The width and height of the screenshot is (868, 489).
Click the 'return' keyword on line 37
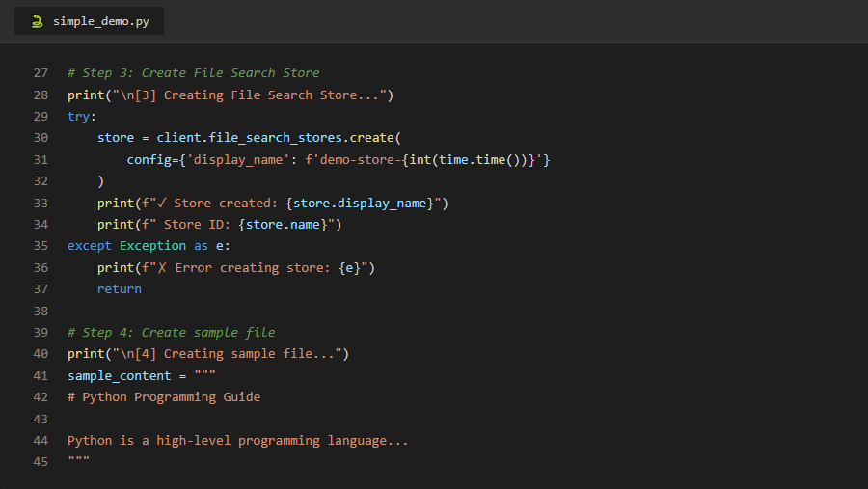coord(119,289)
